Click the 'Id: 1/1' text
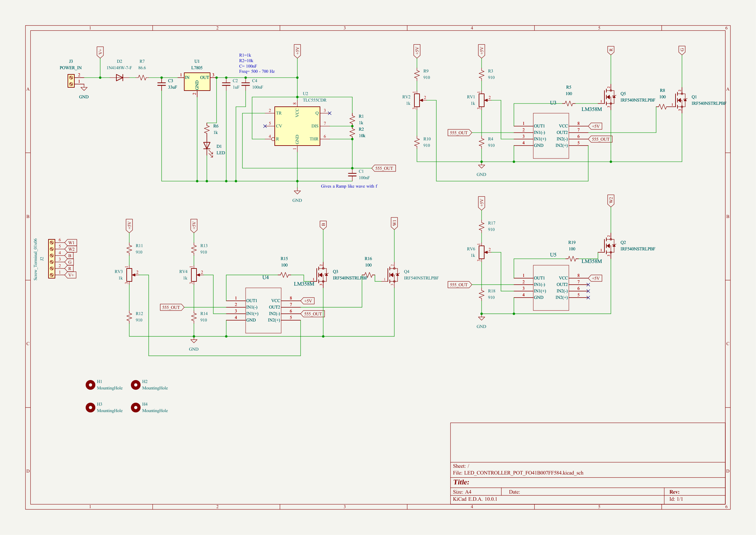This screenshot has height=535, width=756. 676,499
